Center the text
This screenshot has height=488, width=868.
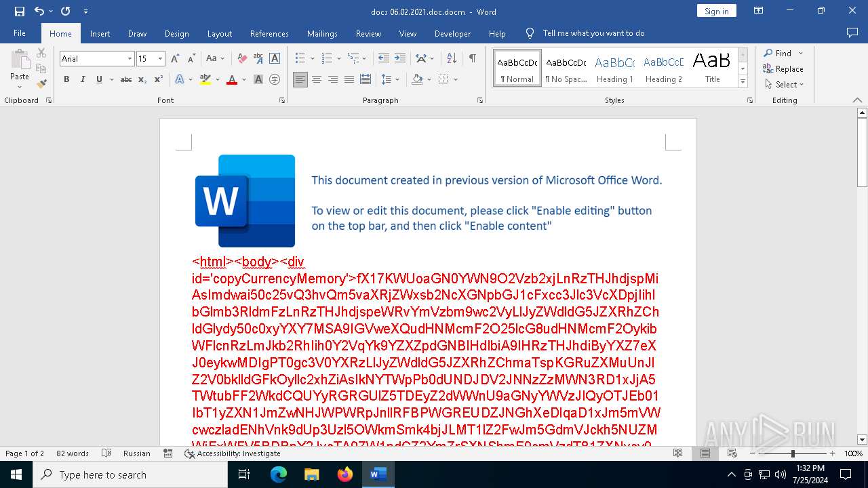click(x=317, y=79)
